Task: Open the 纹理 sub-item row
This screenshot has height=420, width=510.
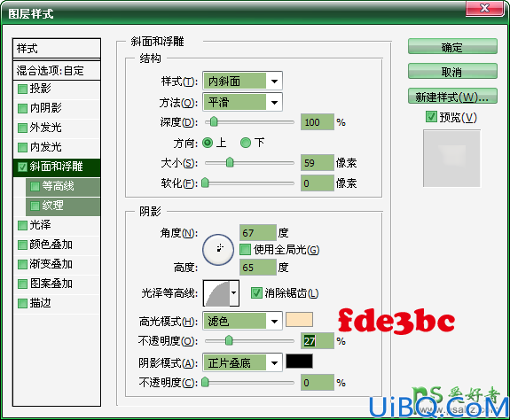Action: tap(63, 206)
